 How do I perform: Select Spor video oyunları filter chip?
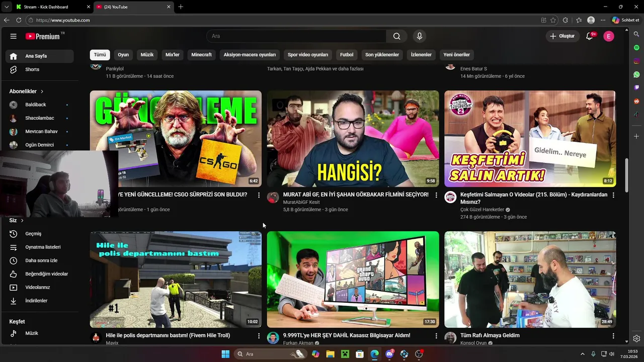tap(308, 55)
